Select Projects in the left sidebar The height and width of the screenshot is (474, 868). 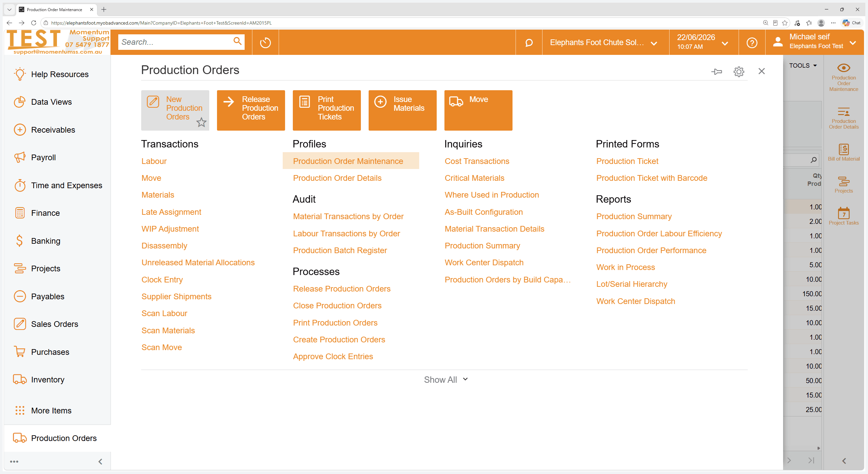point(57,269)
